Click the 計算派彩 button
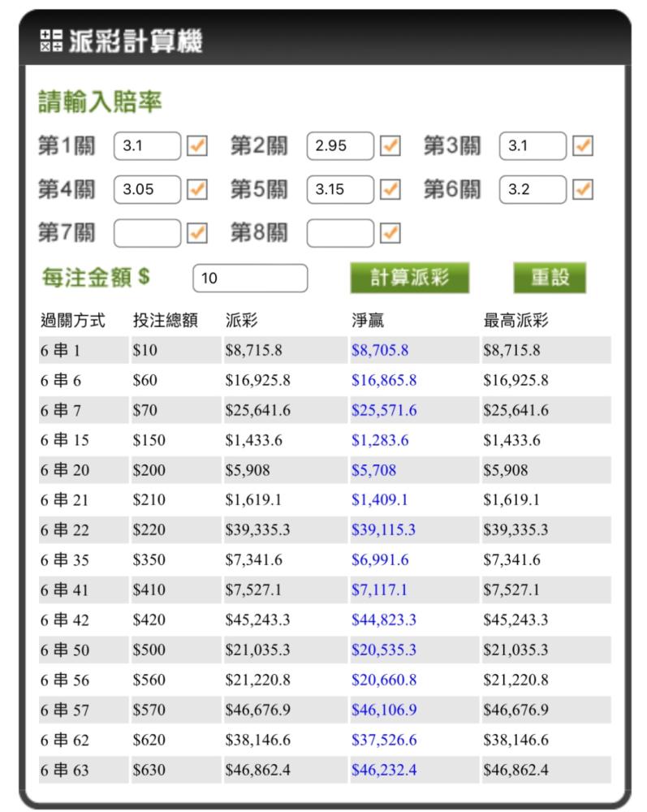Image resolution: width=647 pixels, height=812 pixels. (x=409, y=278)
